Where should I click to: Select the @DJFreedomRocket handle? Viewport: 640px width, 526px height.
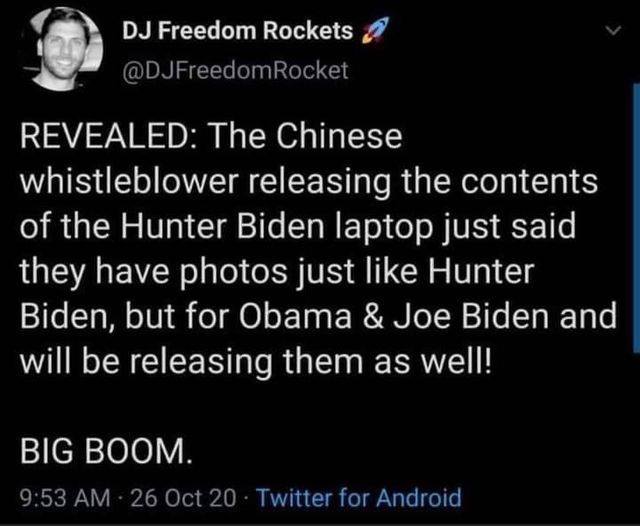[236, 70]
